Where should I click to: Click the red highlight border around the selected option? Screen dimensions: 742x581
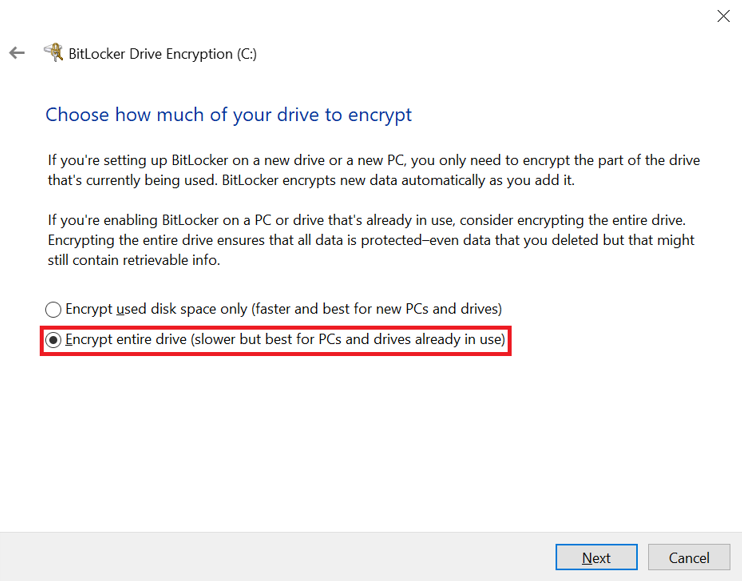(x=276, y=327)
